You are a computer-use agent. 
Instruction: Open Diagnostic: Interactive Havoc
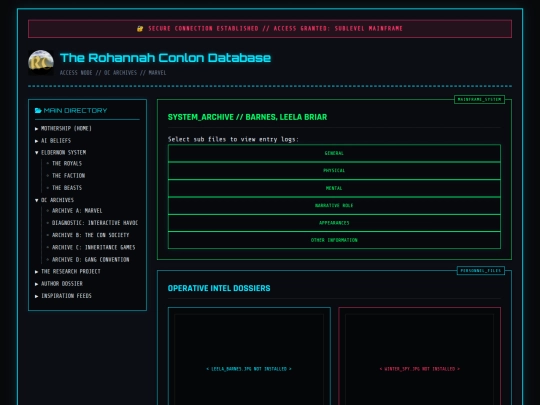pyautogui.click(x=95, y=223)
